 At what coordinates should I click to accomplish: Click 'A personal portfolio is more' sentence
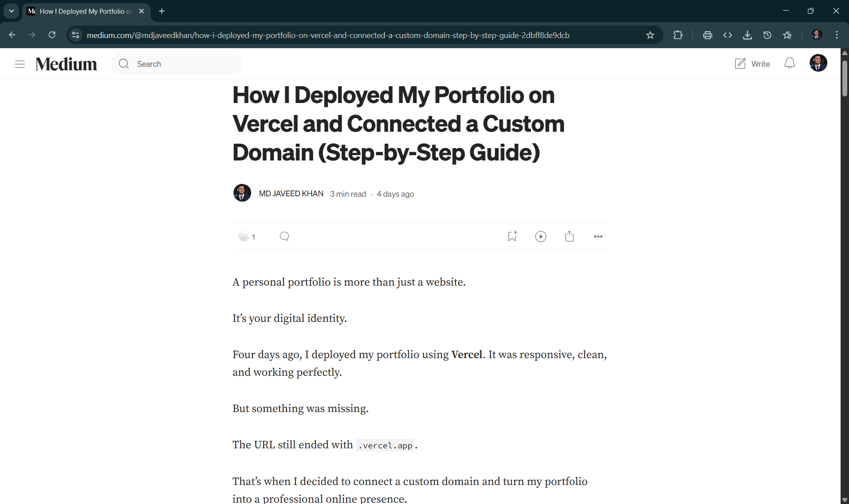pyautogui.click(x=349, y=282)
